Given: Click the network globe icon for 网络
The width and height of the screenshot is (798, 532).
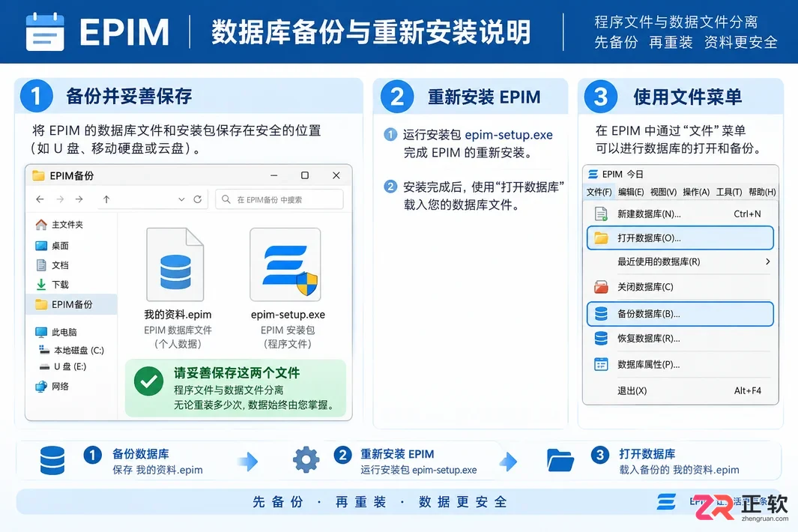Looking at the screenshot, I should [41, 387].
